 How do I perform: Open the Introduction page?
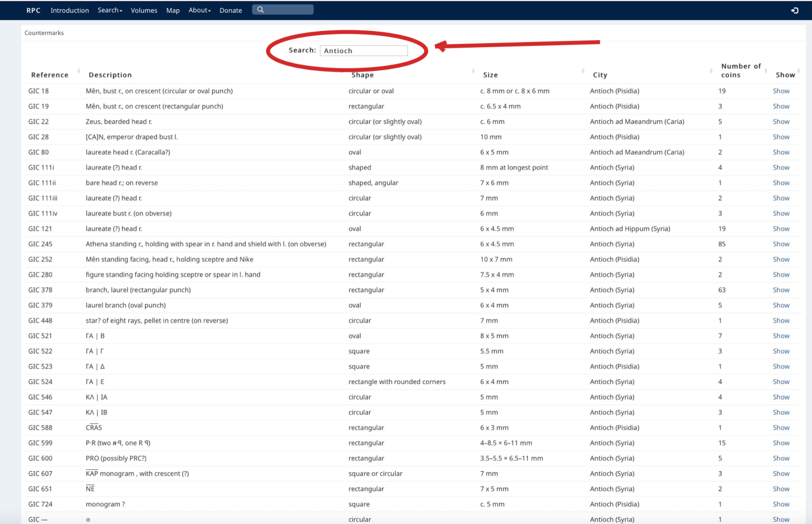(x=70, y=10)
